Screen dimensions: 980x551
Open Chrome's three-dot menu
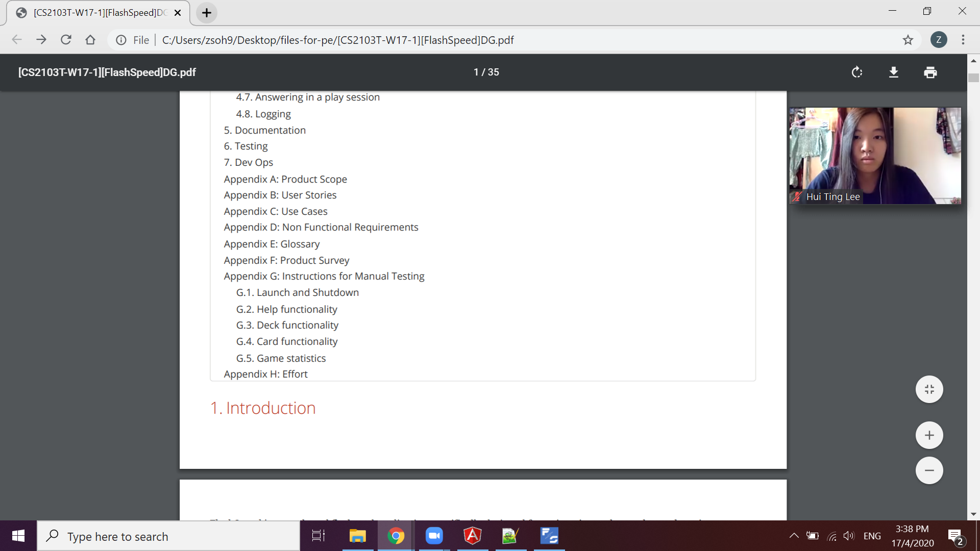point(963,40)
